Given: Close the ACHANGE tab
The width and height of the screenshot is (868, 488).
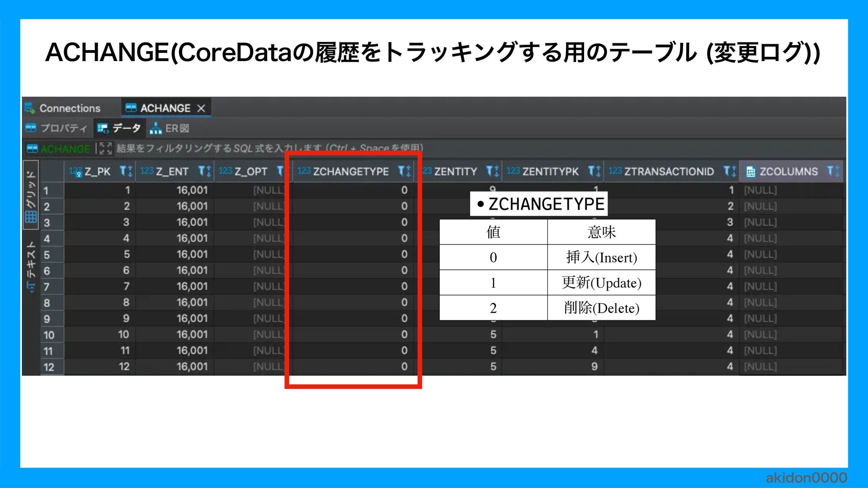Looking at the screenshot, I should pyautogui.click(x=201, y=108).
